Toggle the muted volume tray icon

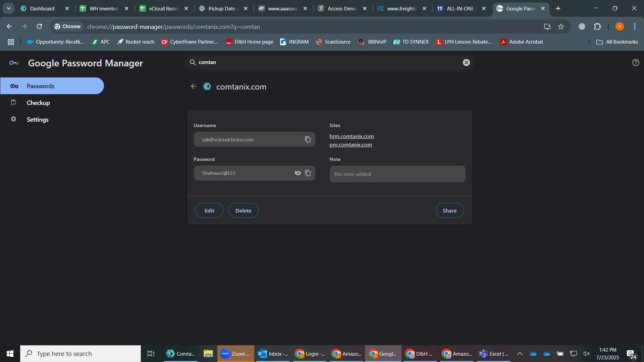[x=587, y=354]
